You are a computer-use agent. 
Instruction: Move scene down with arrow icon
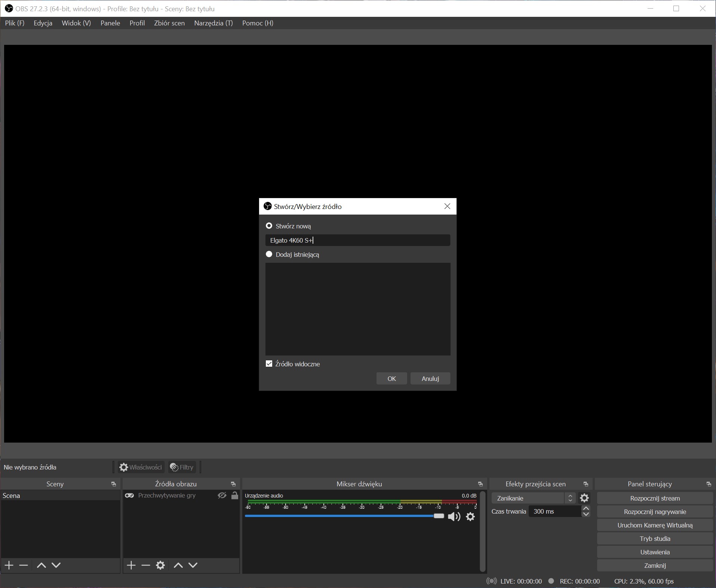(56, 565)
